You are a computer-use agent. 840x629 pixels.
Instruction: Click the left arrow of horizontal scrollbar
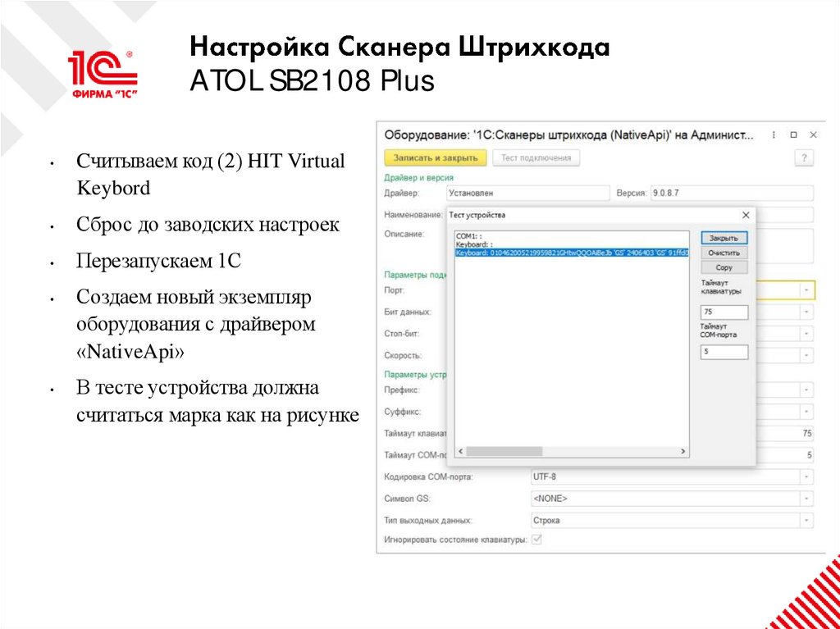[460, 452]
